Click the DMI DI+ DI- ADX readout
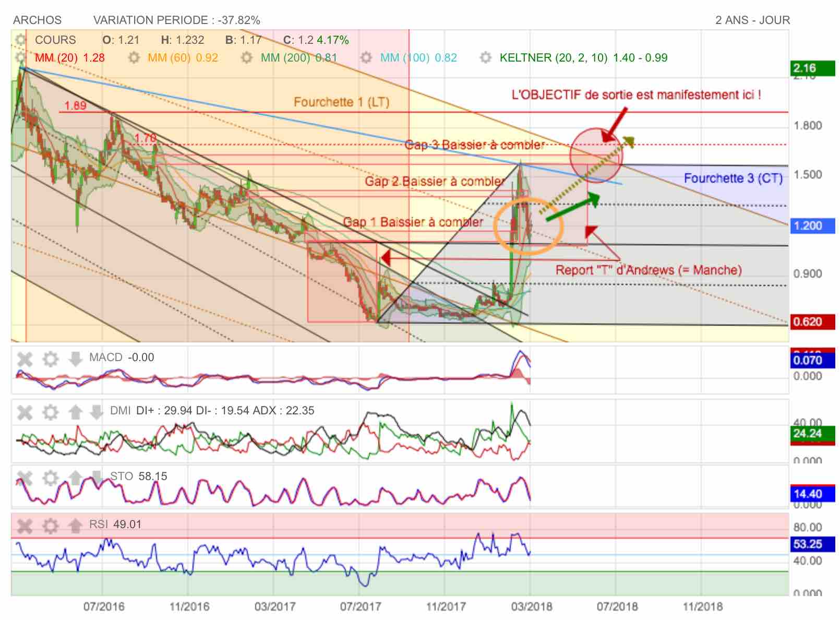840x620 pixels. (x=212, y=411)
